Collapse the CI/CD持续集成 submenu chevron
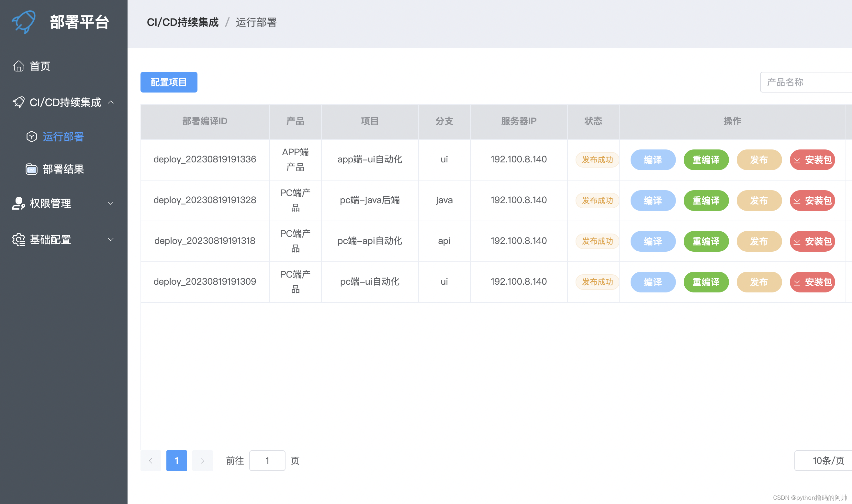Viewport: 852px width, 504px height. tap(111, 102)
